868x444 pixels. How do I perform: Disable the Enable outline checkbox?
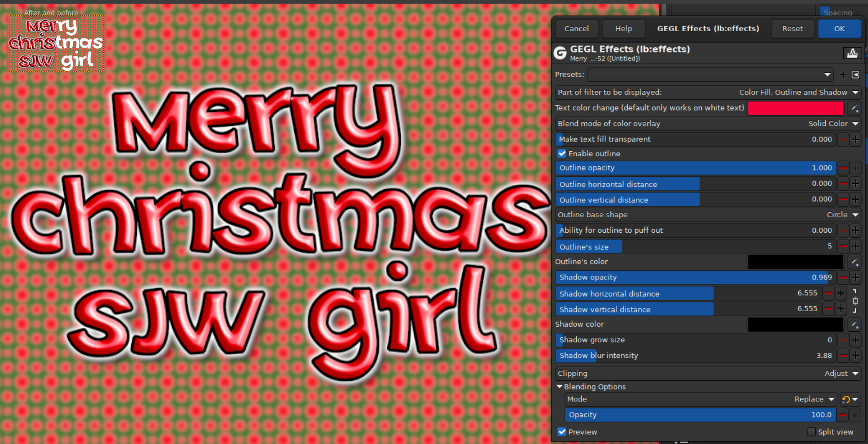coord(562,153)
